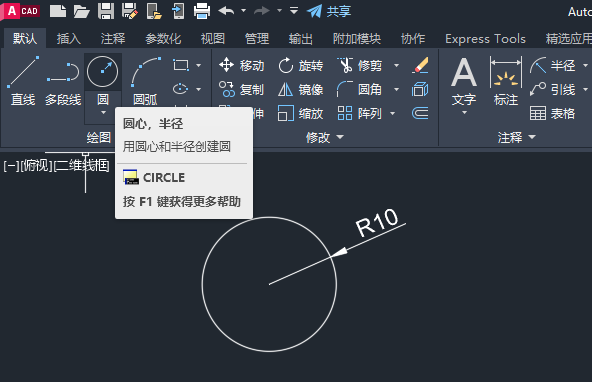This screenshot has height=382, width=592.
Task: Select the 标注 dimension tool
Action: point(506,82)
